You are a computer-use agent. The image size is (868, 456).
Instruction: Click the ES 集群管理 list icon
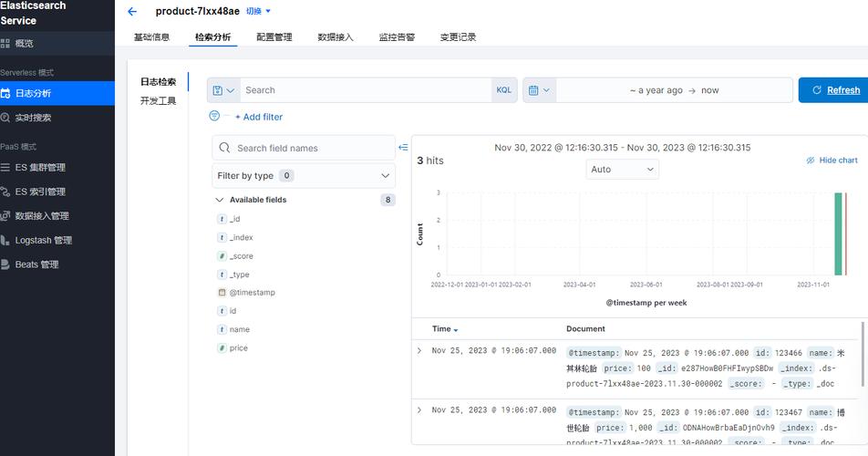(5, 167)
